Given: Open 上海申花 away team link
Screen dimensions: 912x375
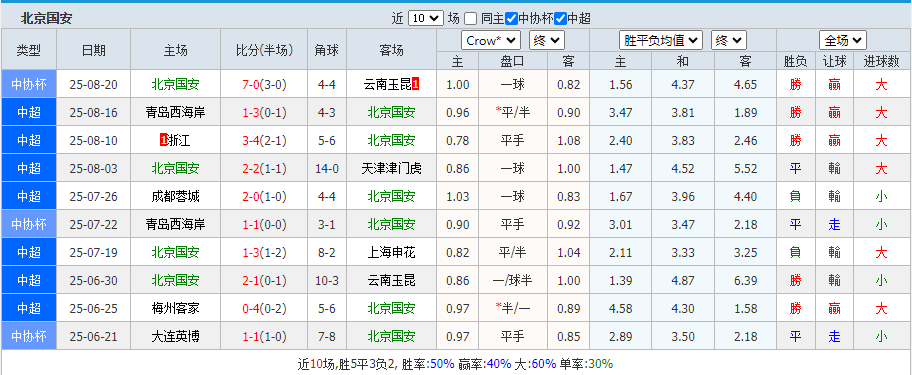Looking at the screenshot, I should (x=391, y=252).
